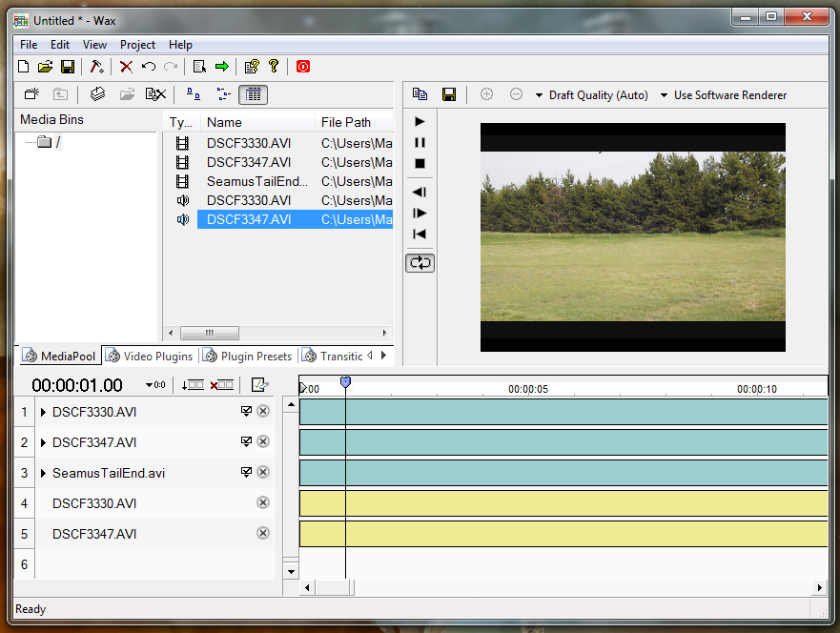Click the media list horizontal scrollbar thumb
The image size is (840, 633).
(x=210, y=333)
